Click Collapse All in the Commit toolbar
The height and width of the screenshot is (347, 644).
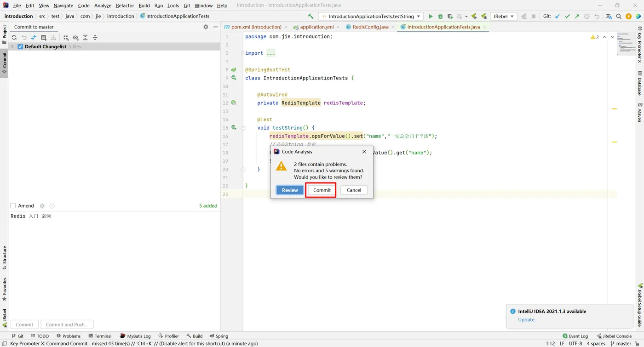(95, 38)
